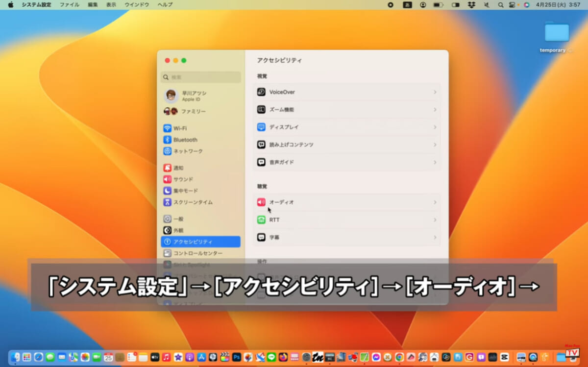Image resolution: width=588 pixels, height=367 pixels.
Task: Open 一般 settings in sidebar
Action: (x=201, y=219)
